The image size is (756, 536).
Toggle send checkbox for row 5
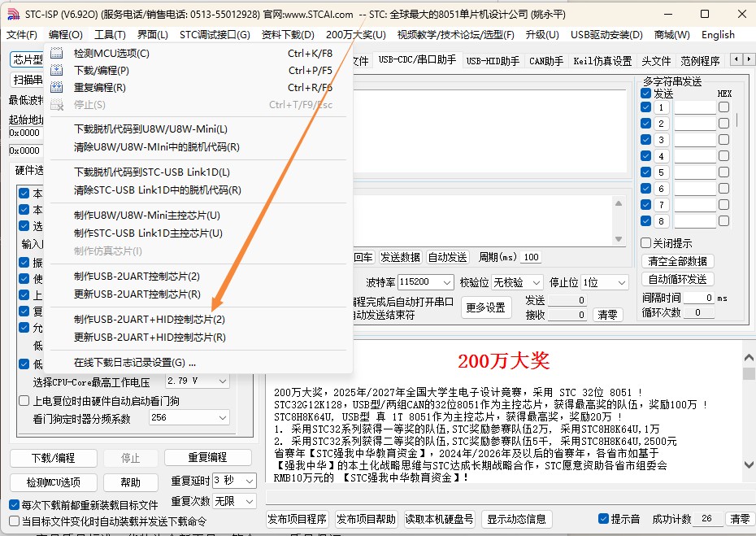646,172
